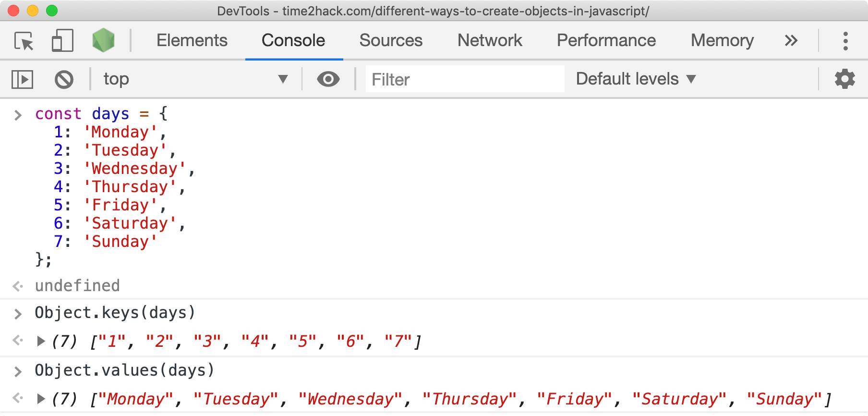The width and height of the screenshot is (868, 416).
Task: Toggle the device toolbar icon
Action: click(62, 40)
